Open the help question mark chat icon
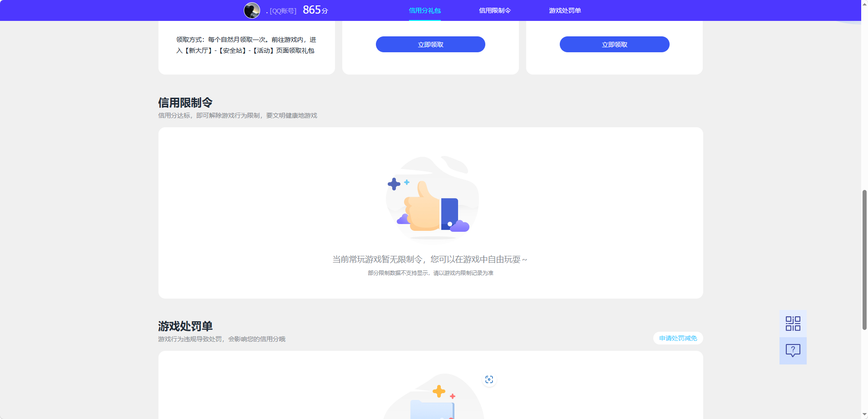Viewport: 868px width, 419px height. [x=793, y=350]
